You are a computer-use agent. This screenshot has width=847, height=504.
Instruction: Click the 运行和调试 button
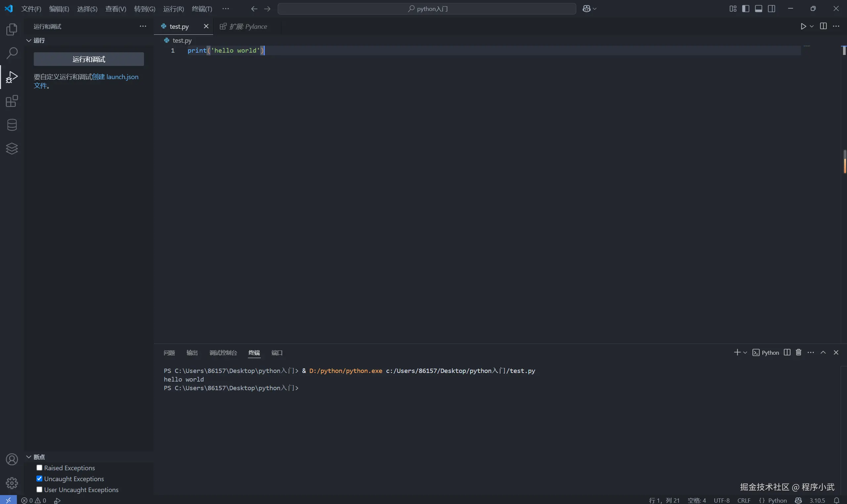pos(89,59)
